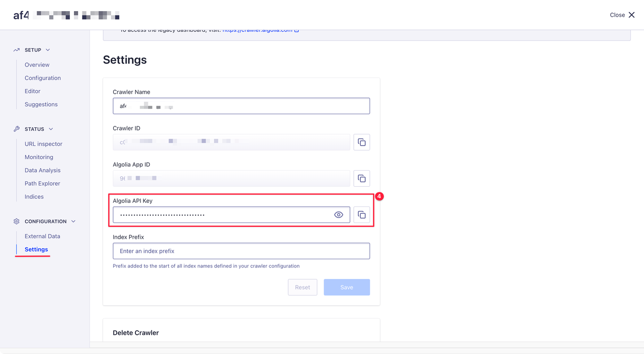This screenshot has width=644, height=354.
Task: Open the Overview page
Action: 37,65
